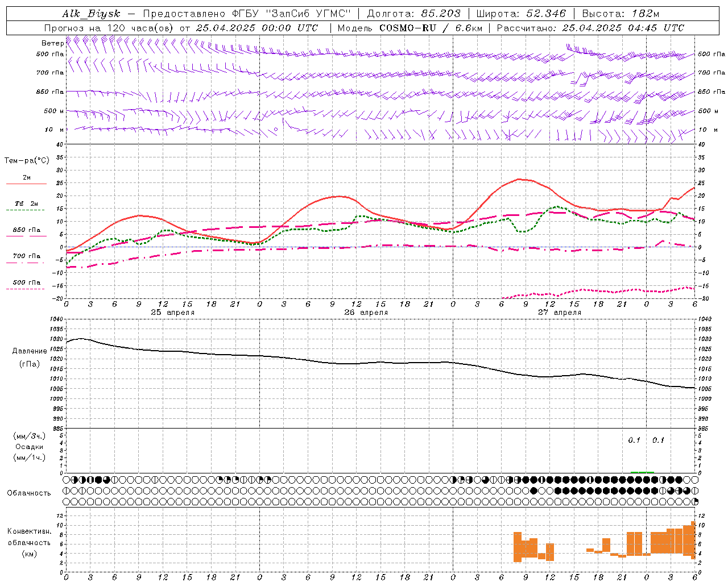Viewport: 728px width, 582px height.
Task: Click the green precipitation bar
Action: point(643,472)
